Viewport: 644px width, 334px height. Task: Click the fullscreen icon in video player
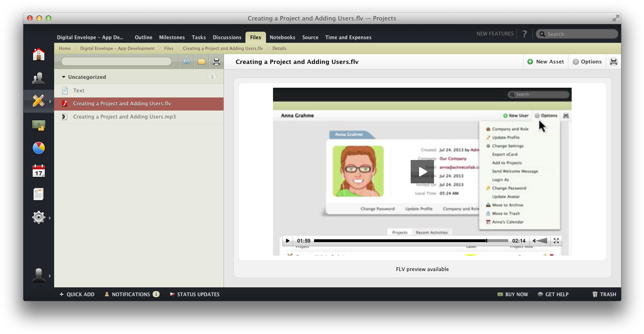(x=556, y=241)
